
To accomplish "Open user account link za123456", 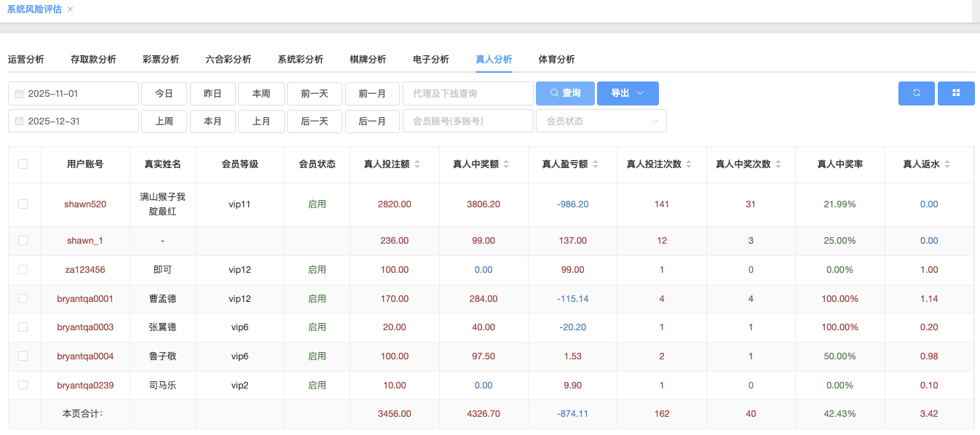I will coord(85,270).
